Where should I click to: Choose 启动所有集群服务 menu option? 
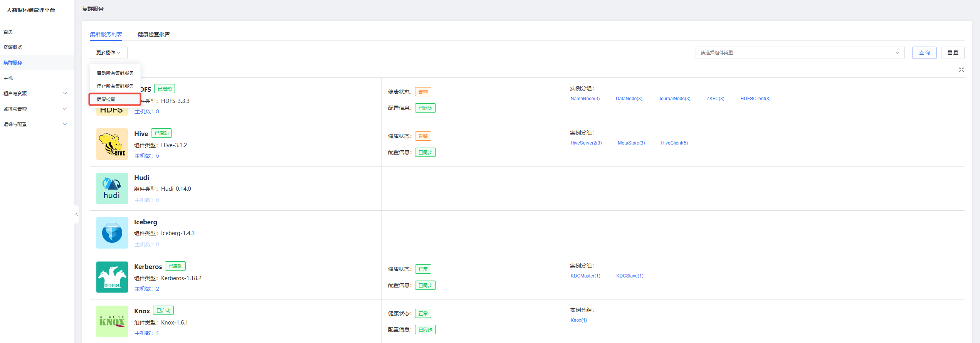coord(115,73)
